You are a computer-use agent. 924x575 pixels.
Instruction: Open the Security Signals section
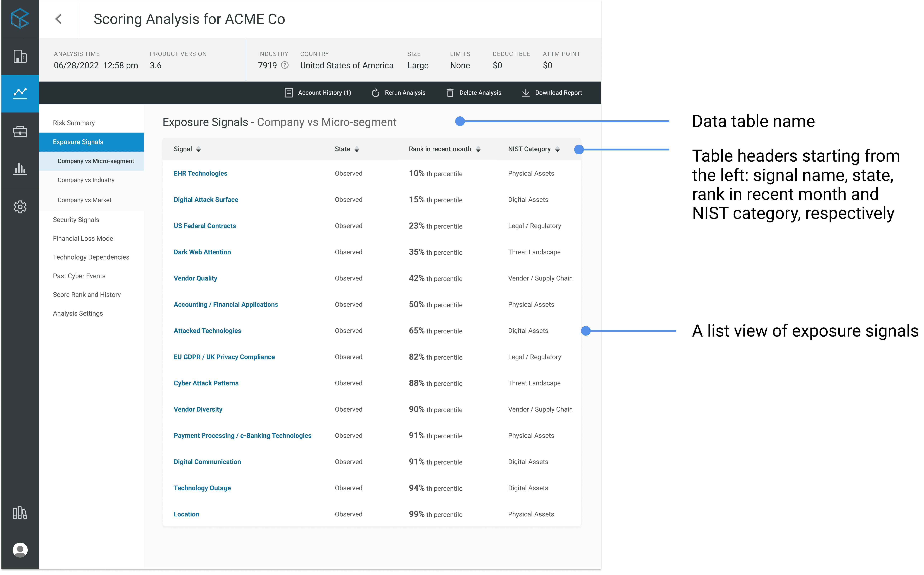point(76,220)
